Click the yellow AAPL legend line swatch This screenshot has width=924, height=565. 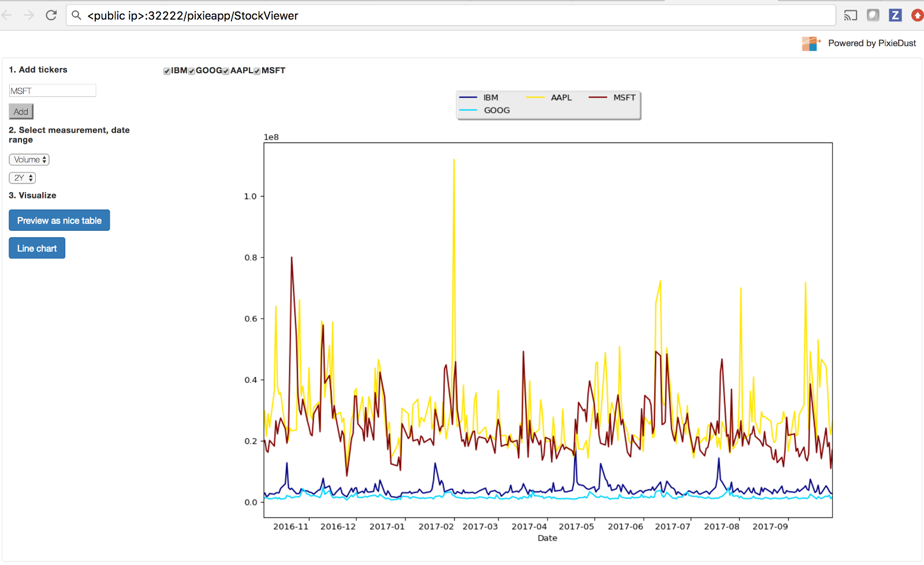(535, 98)
